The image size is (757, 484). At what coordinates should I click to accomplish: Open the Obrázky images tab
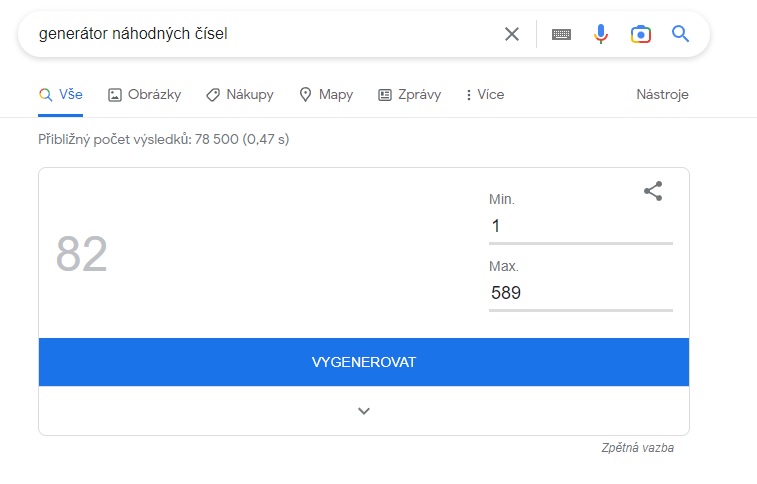coord(144,95)
